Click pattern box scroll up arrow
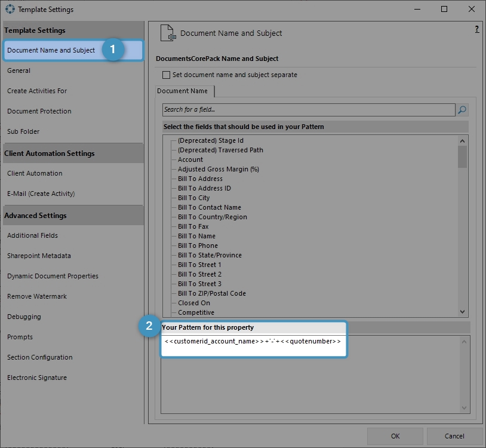 pyautogui.click(x=464, y=342)
